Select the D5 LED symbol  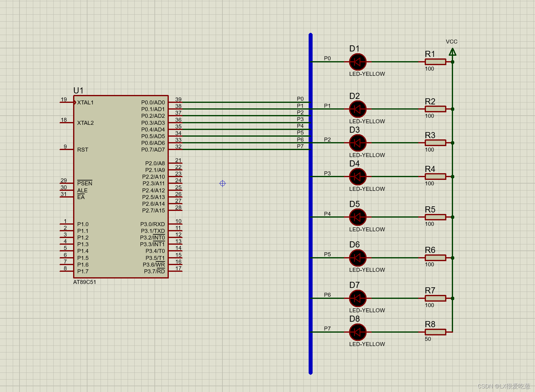point(358,217)
